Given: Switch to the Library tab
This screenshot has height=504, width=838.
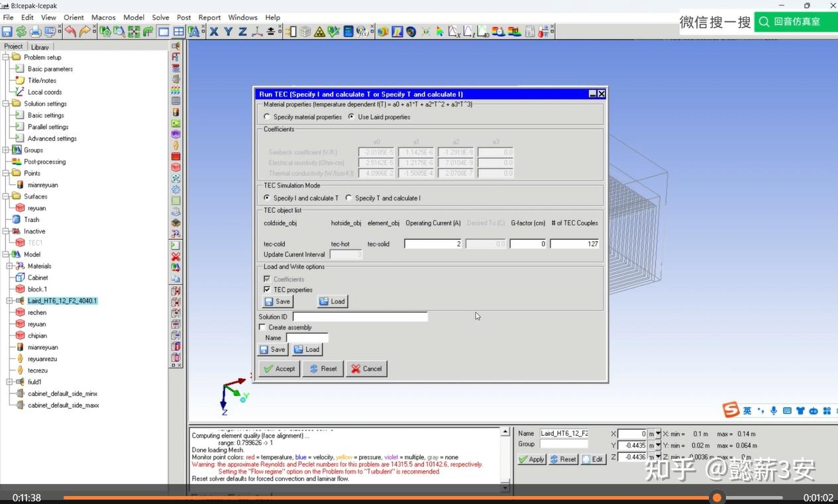Looking at the screenshot, I should pyautogui.click(x=40, y=47).
